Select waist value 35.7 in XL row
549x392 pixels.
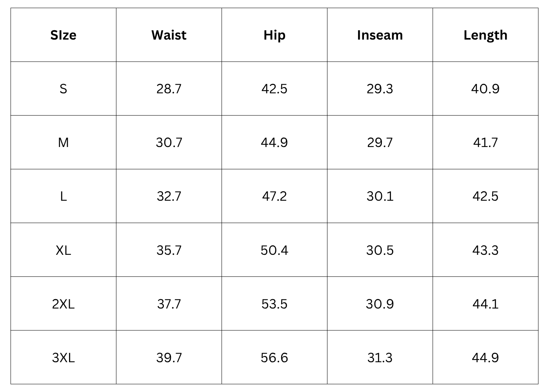point(169,250)
